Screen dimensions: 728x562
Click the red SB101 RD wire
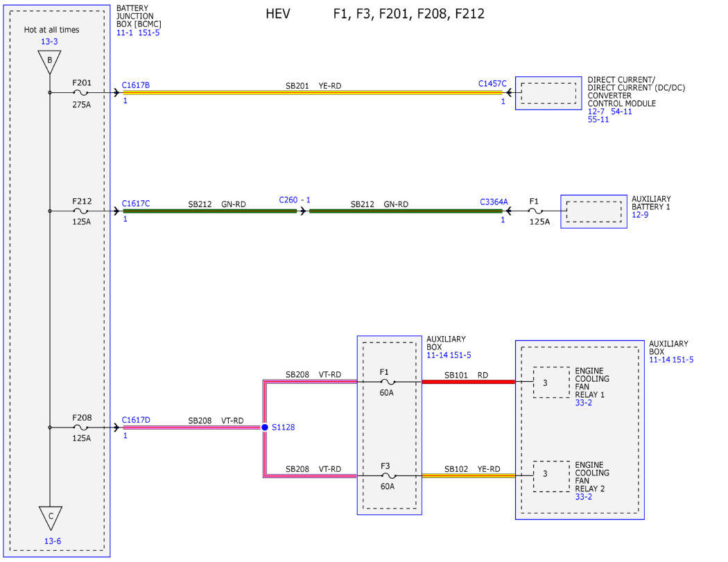pyautogui.click(x=469, y=382)
